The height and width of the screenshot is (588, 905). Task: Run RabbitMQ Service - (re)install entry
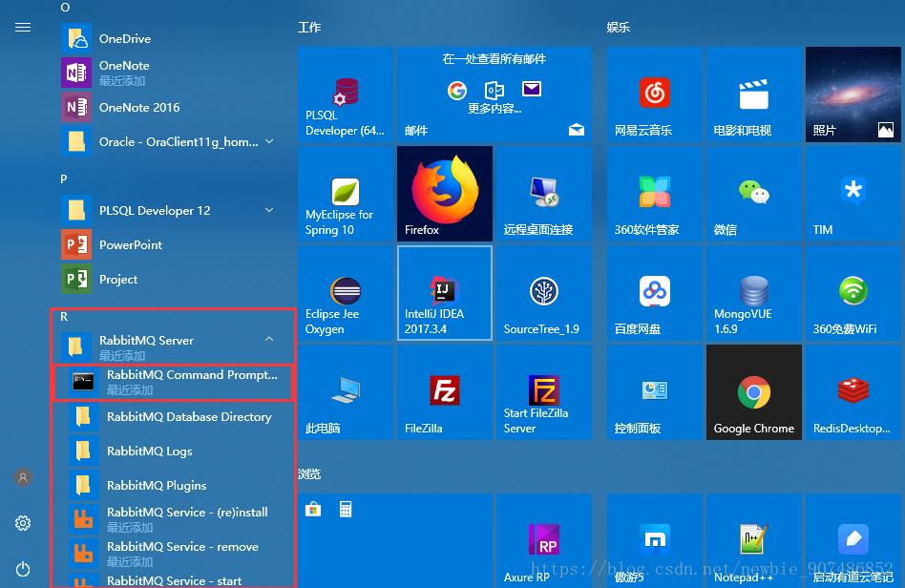176,519
